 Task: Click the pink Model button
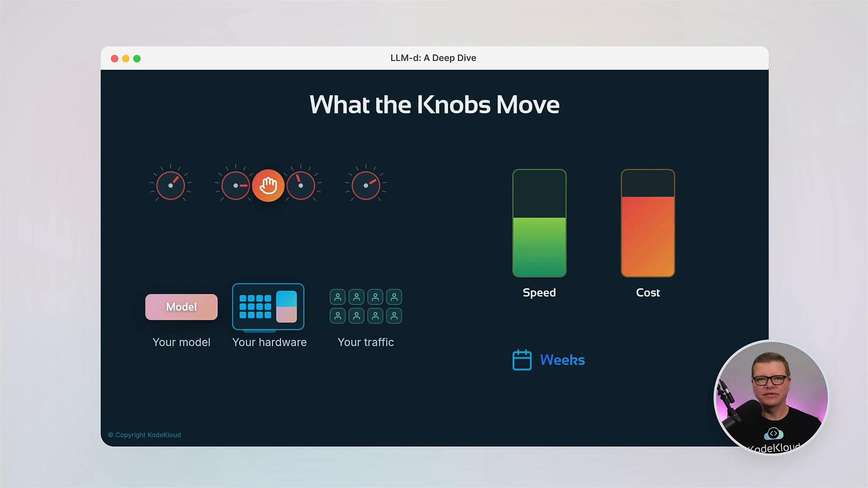click(181, 307)
